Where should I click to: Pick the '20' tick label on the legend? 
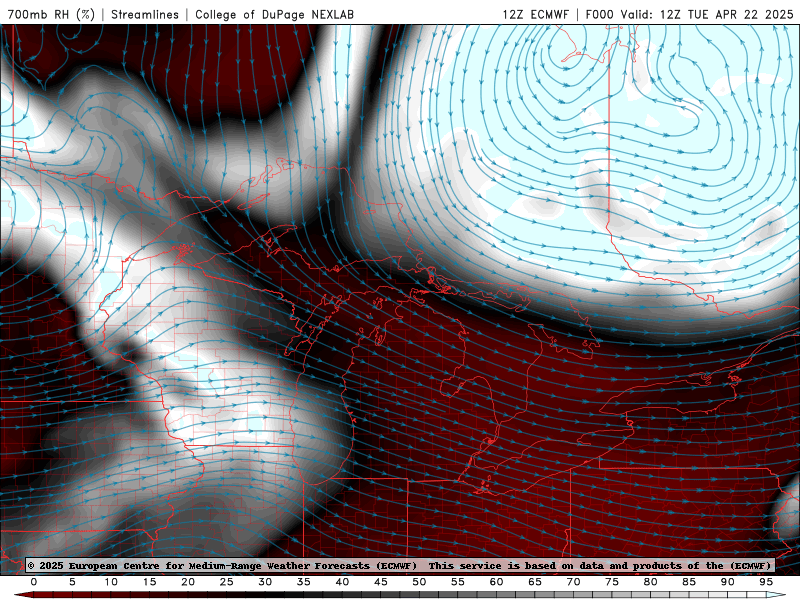point(188,582)
